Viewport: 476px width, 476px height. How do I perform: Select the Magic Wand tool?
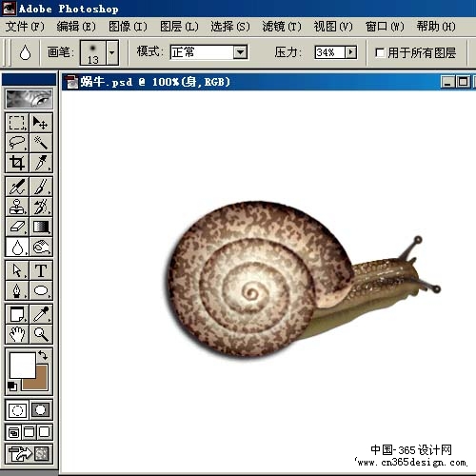coord(41,143)
